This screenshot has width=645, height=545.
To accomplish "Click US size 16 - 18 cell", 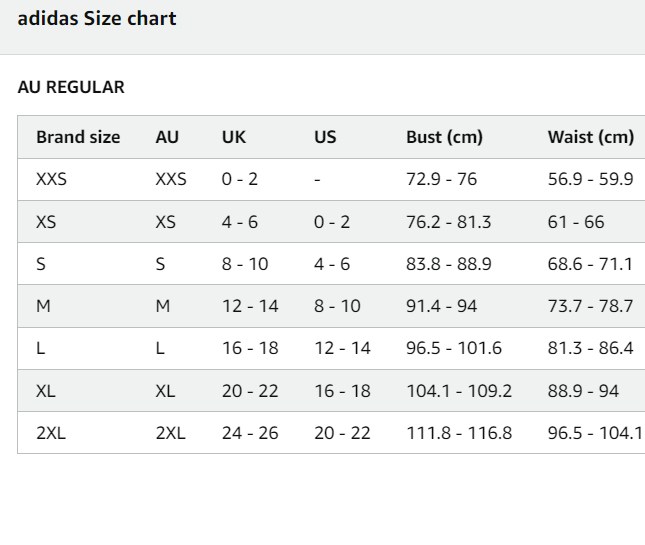I will 342,391.
